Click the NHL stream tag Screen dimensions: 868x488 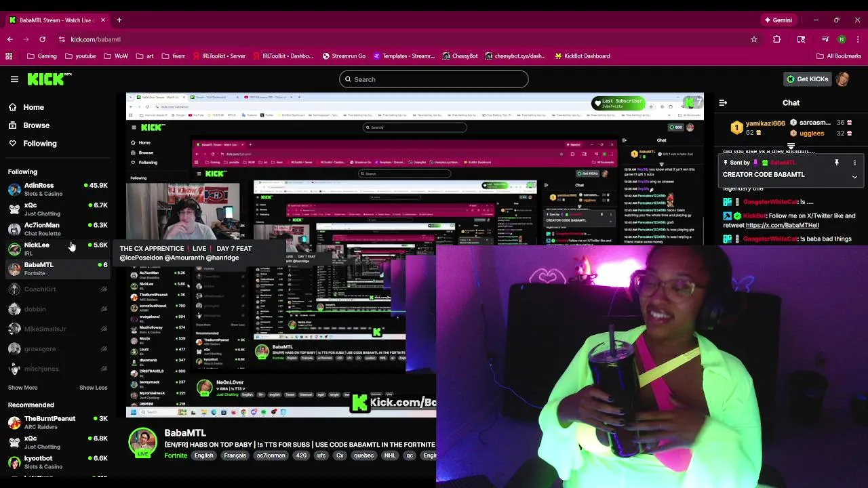(390, 455)
